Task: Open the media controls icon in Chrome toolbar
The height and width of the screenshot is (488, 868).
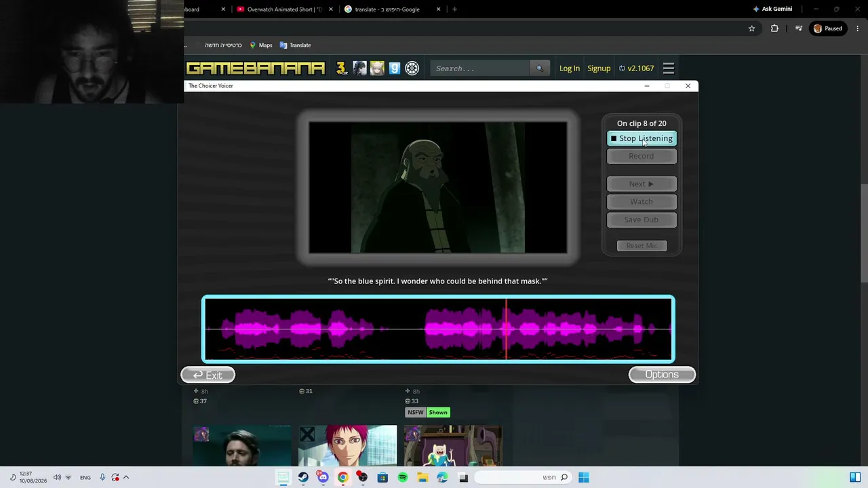Action: coord(799,28)
